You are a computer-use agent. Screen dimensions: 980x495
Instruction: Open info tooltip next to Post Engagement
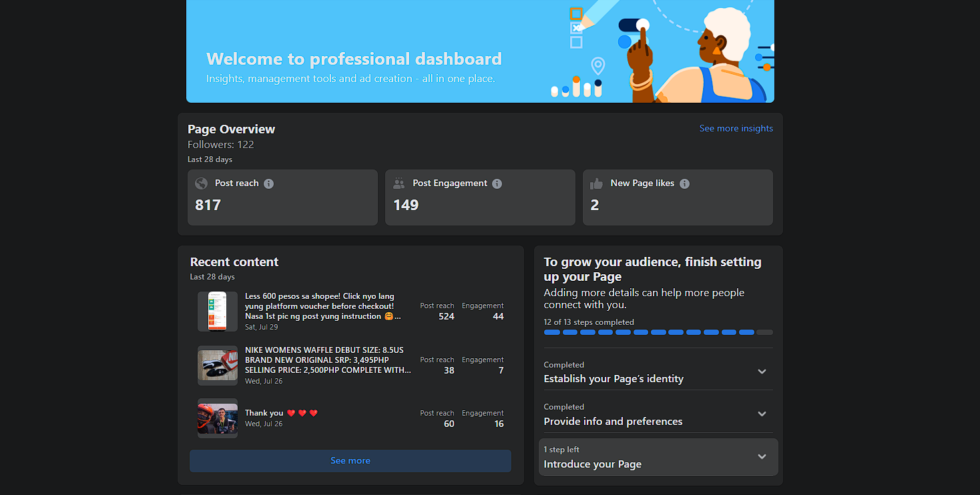click(x=497, y=183)
